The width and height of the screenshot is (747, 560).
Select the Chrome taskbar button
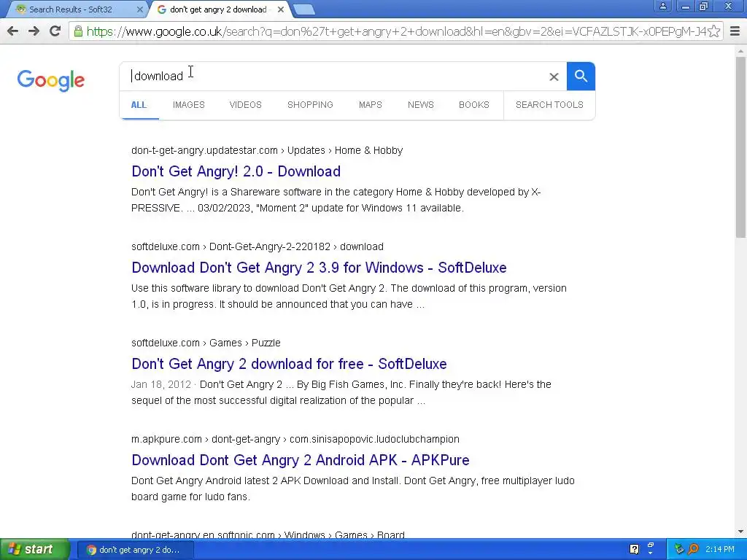[x=135, y=550]
